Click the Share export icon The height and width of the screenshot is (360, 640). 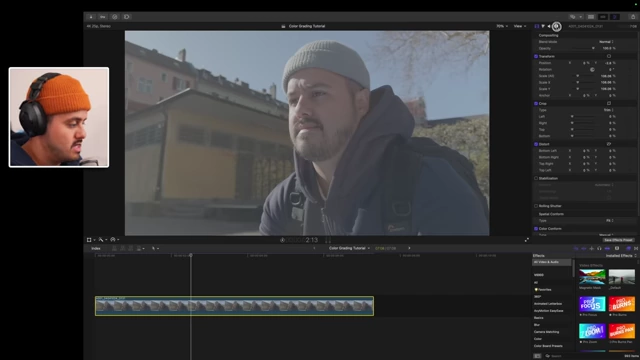pos(633,17)
